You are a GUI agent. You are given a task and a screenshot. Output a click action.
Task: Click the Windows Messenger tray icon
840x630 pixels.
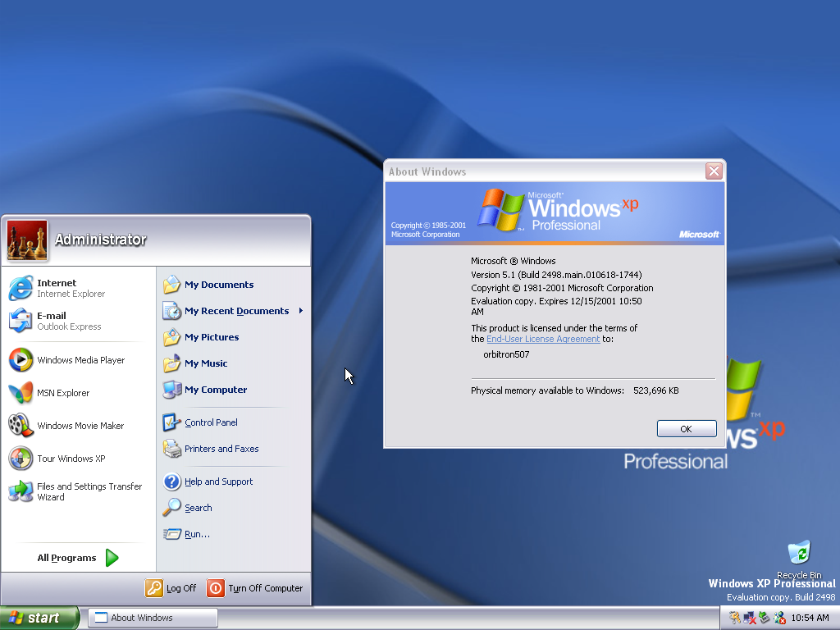(x=779, y=618)
